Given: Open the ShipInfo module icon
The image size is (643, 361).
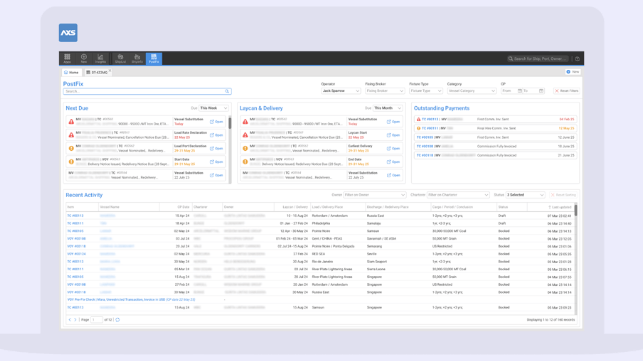Looking at the screenshot, I should coord(137,58).
